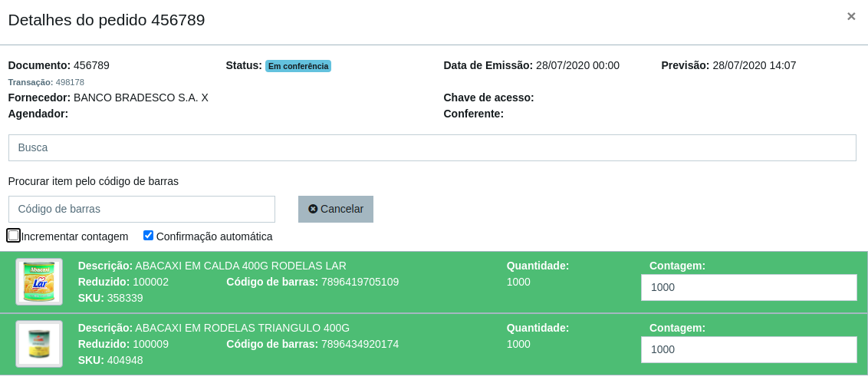Screen dimensions: 868x390
Task: Click Reduzido value 100009
Action: 150,344
